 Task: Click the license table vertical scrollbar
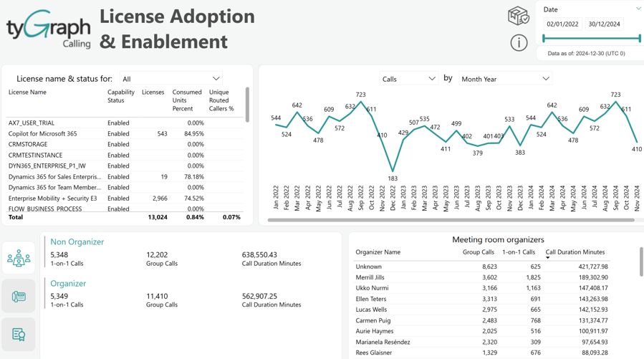pos(247,105)
